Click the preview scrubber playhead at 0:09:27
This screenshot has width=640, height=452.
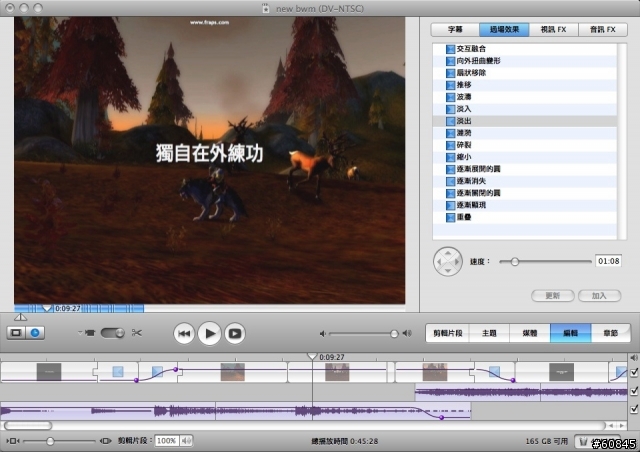[47, 308]
